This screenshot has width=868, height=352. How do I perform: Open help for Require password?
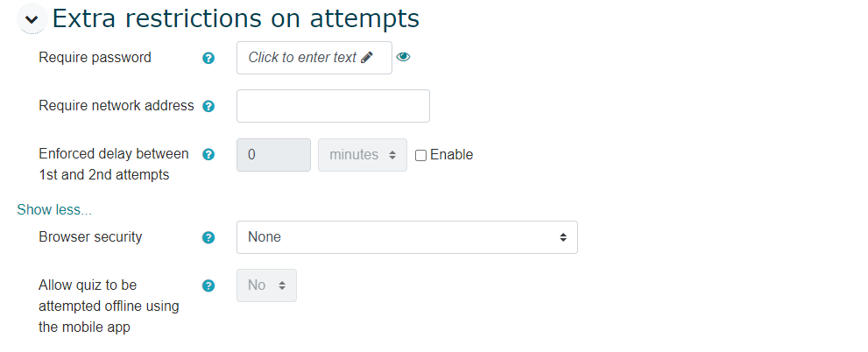tap(208, 59)
